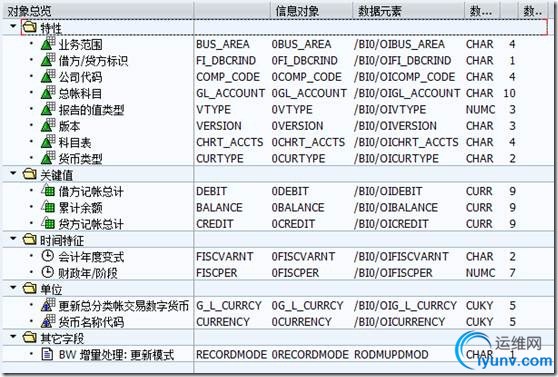Click the 其它字段 folder icon

point(30,338)
